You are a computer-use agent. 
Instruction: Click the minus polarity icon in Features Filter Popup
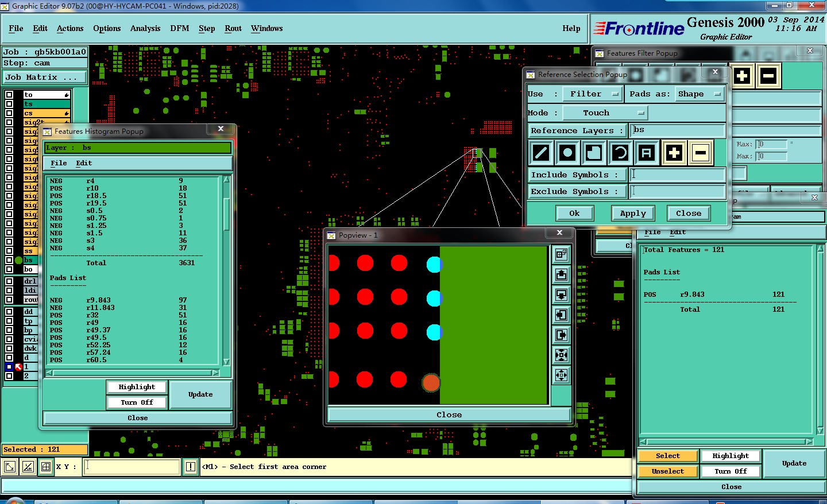click(x=768, y=75)
